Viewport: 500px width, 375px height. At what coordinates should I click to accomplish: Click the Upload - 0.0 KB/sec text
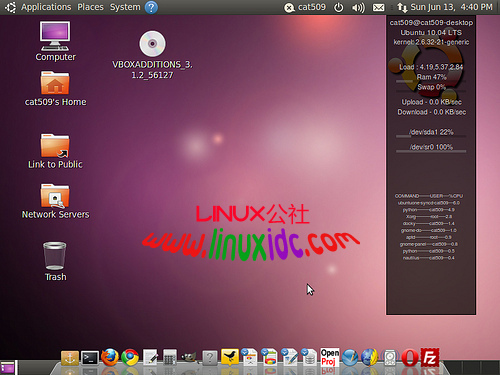click(431, 102)
